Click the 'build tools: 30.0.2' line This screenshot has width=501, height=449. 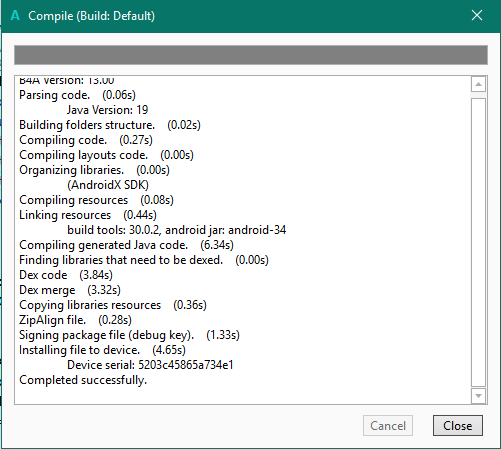tap(177, 230)
